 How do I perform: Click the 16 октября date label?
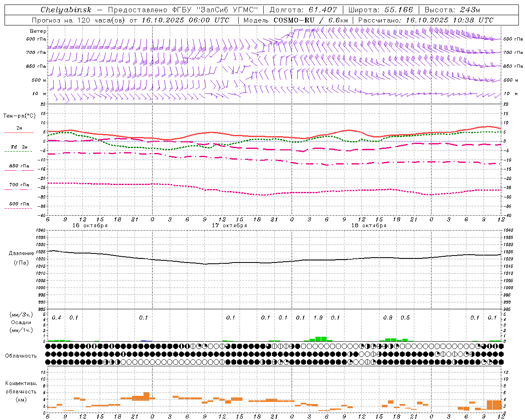click(x=90, y=226)
